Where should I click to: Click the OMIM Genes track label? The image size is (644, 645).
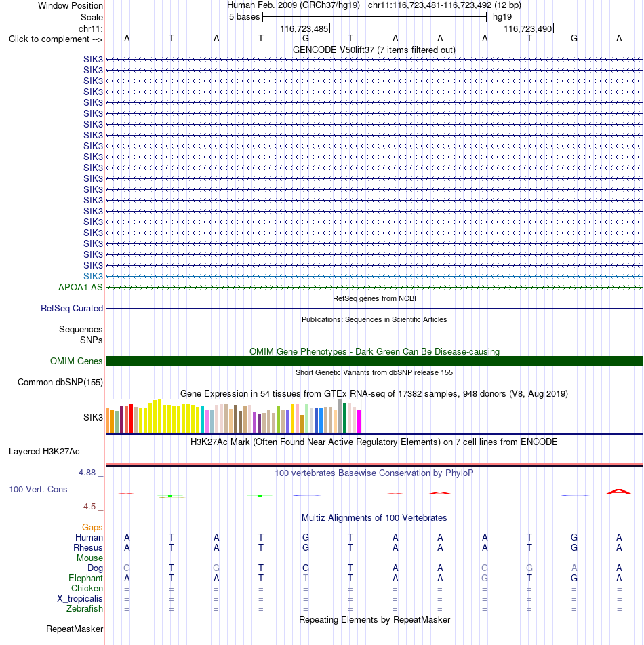tap(76, 361)
